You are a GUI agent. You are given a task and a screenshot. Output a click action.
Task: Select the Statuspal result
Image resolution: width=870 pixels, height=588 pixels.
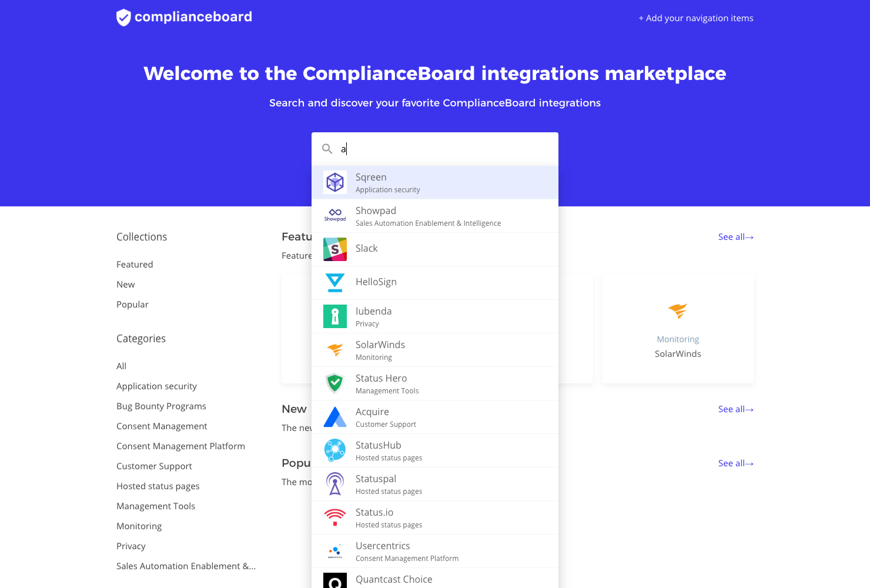click(x=435, y=484)
